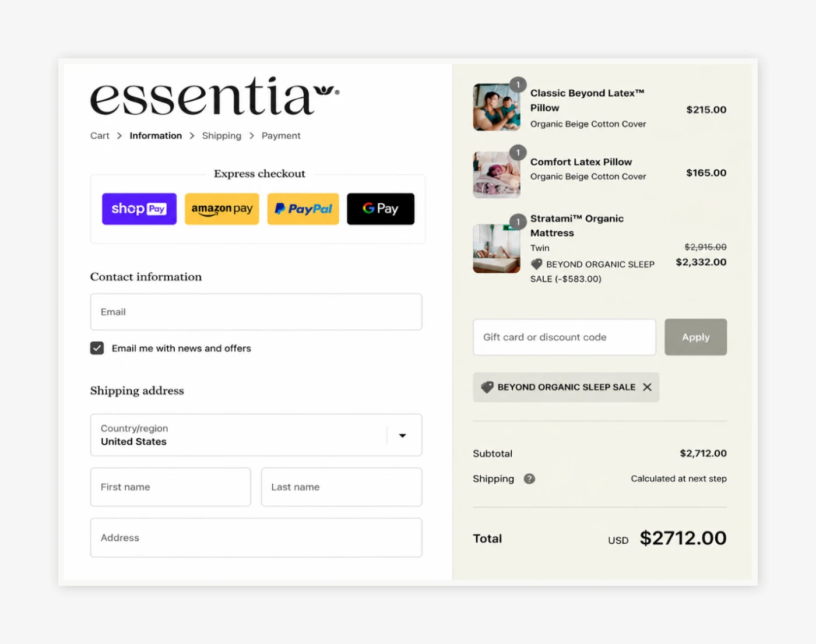The image size is (816, 644).
Task: Go back to the Cart breadcrumb step
Action: point(100,136)
